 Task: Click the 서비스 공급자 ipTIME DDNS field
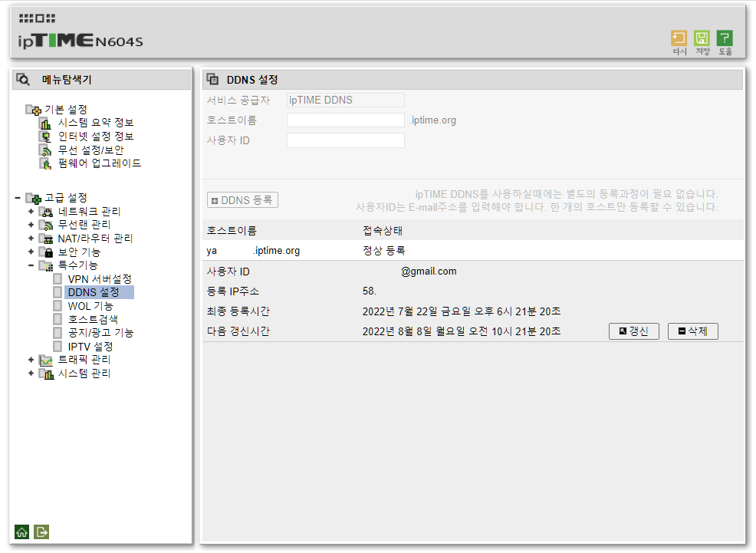346,100
